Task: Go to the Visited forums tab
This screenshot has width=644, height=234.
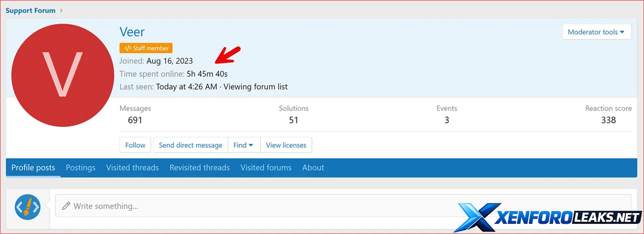Action: click(x=266, y=167)
